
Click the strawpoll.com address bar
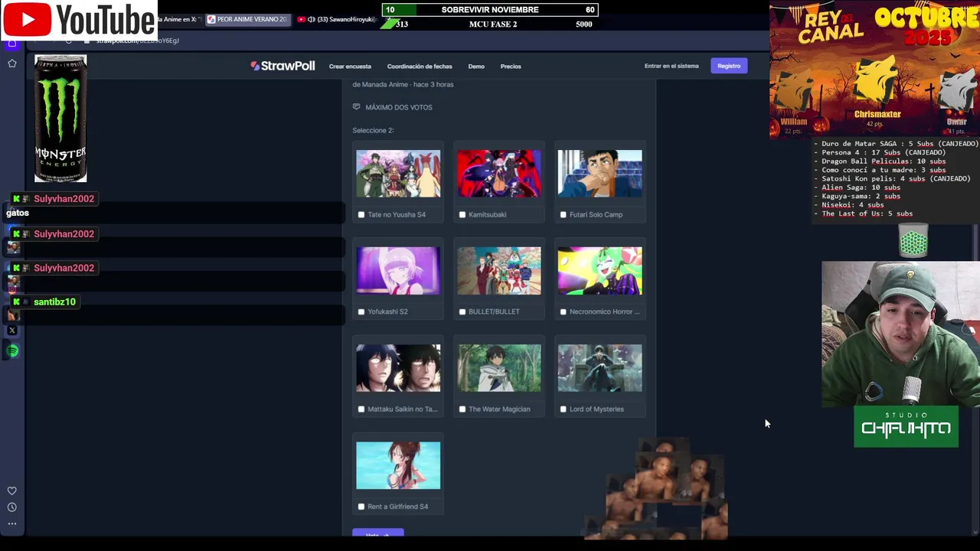tap(138, 41)
